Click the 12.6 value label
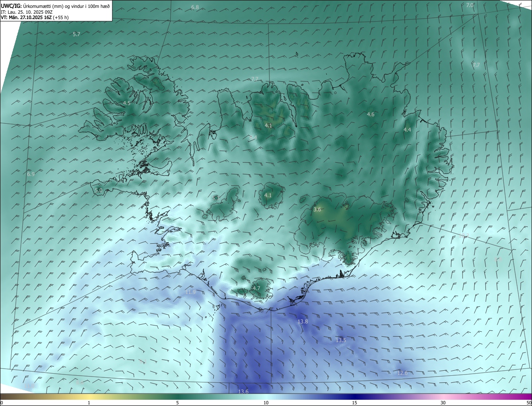Image resolution: width=532 pixels, height=406 pixels. (x=402, y=373)
